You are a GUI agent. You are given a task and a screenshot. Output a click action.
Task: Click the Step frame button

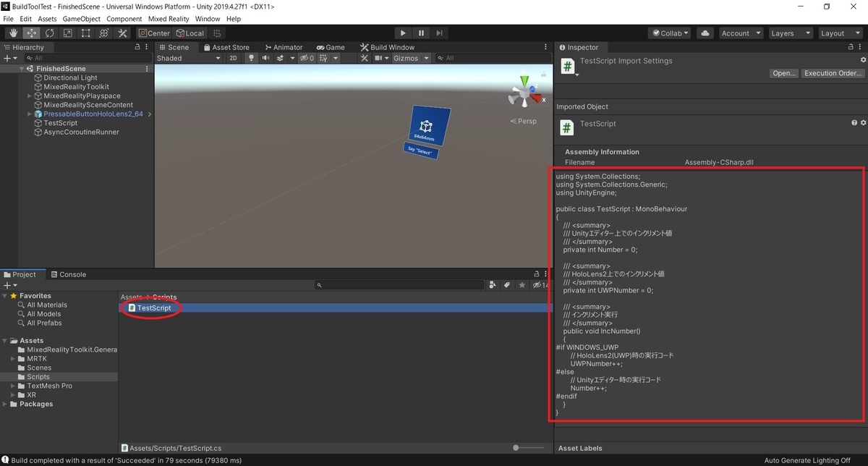439,33
